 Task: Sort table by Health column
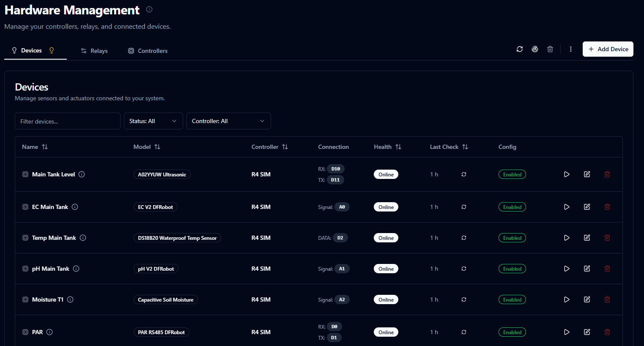point(387,147)
